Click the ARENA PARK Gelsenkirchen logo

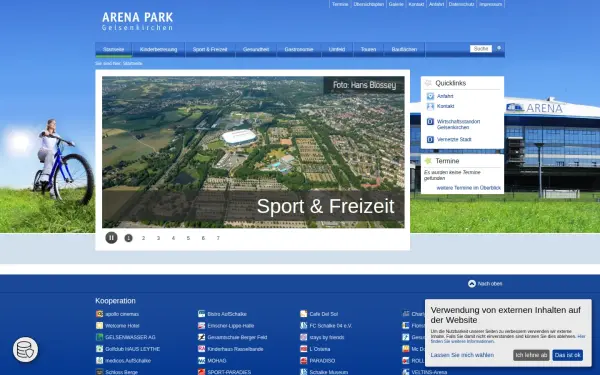click(137, 21)
